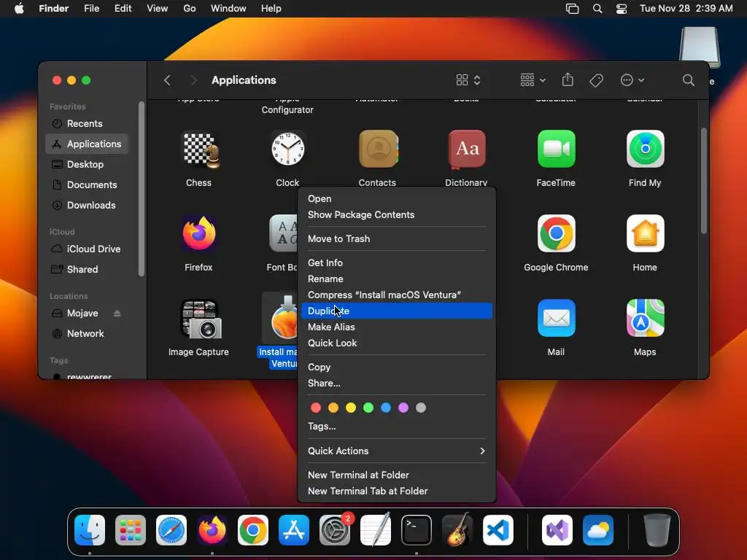Screen dimensions: 747x560
Task: Click the Share toolbar icon in Finder
Action: click(x=568, y=79)
